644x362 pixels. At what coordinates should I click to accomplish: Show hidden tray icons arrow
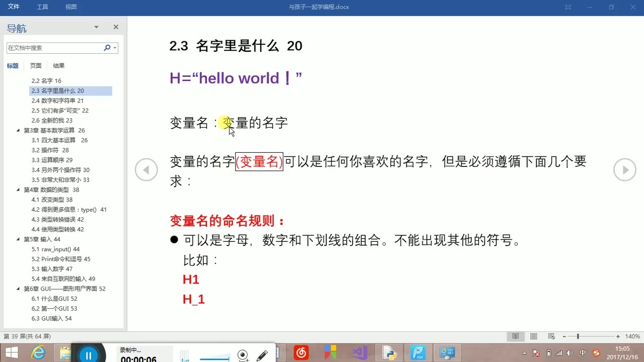pyautogui.click(x=525, y=353)
